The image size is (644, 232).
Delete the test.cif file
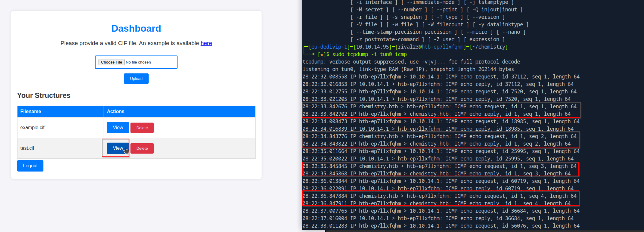pos(142,149)
